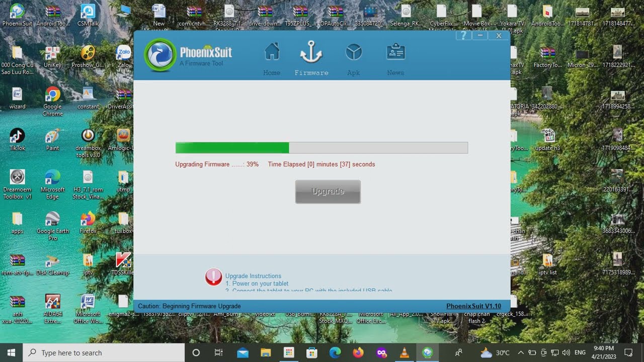Select the FactoryTool archive on desktop
This screenshot has height=362, width=644.
pyautogui.click(x=547, y=57)
